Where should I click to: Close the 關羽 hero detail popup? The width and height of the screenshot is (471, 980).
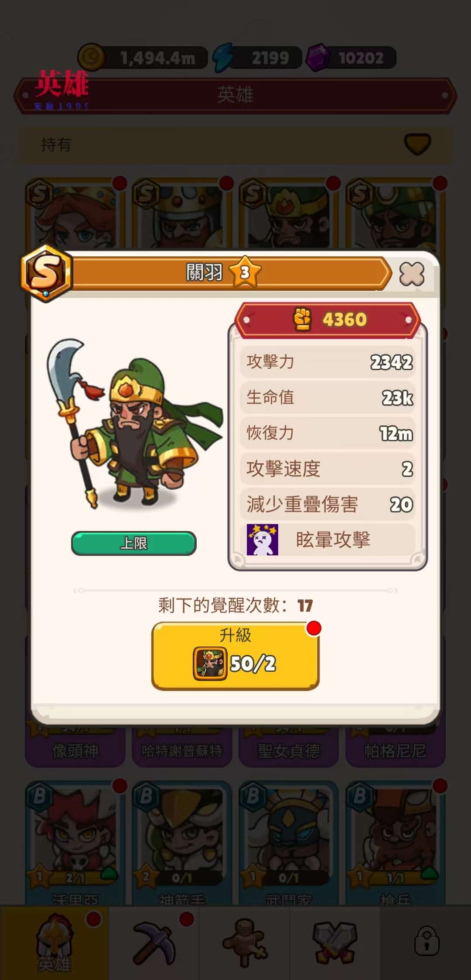click(412, 274)
